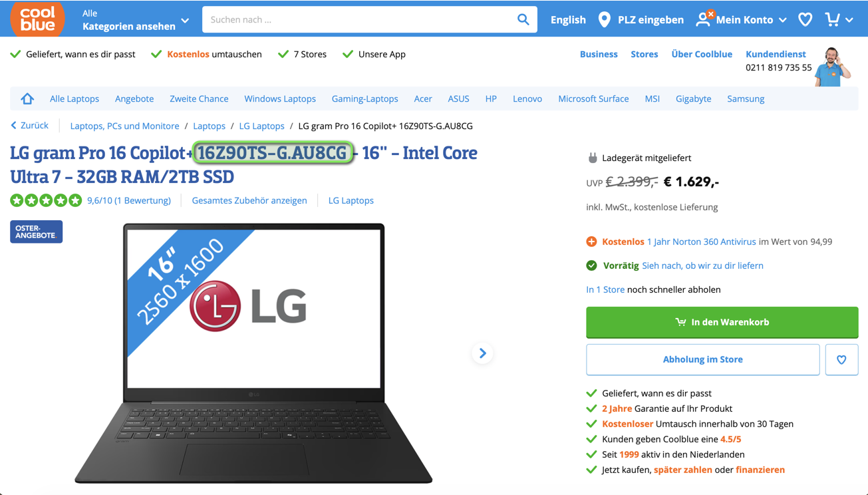Screen dimensions: 868x495
Task: Open the wishlist heart in header
Action: (805, 20)
